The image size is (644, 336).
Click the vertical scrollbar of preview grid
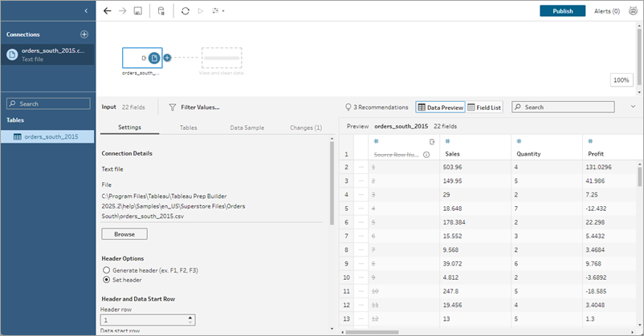(x=639, y=176)
